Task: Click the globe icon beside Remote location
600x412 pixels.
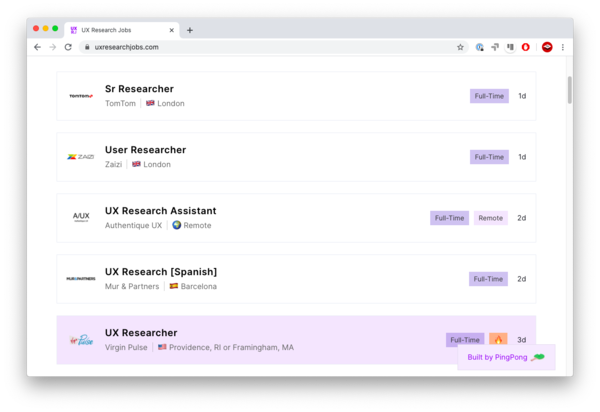Action: [x=176, y=225]
